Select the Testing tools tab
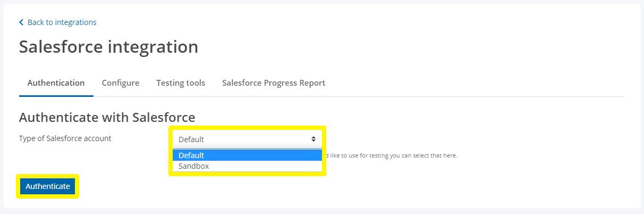 pos(181,83)
